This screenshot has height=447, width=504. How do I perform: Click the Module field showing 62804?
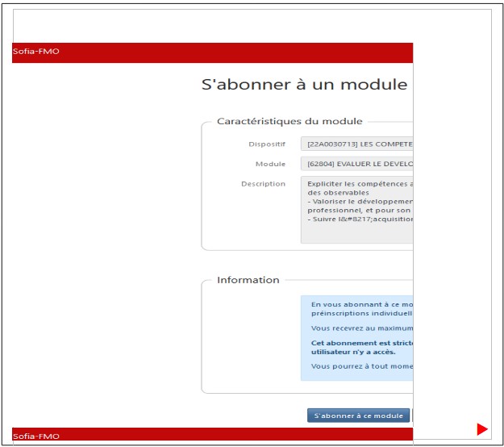point(357,164)
